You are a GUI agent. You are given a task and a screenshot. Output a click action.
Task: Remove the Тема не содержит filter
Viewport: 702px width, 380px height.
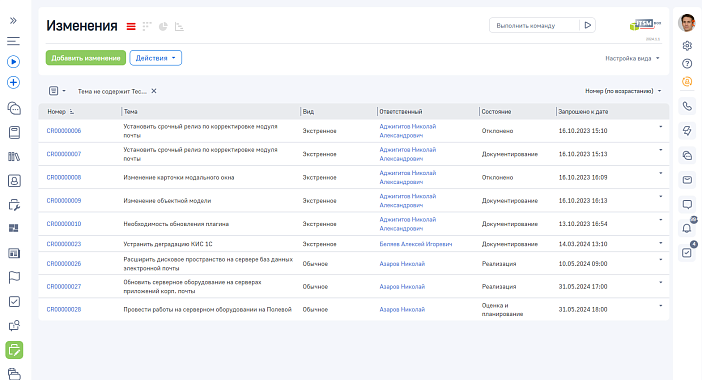(x=154, y=91)
